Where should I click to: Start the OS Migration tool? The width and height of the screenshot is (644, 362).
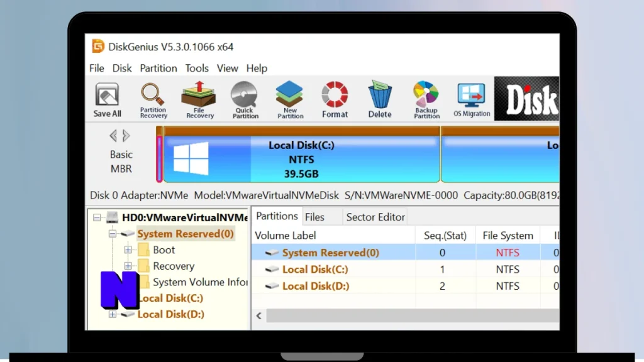[472, 100]
